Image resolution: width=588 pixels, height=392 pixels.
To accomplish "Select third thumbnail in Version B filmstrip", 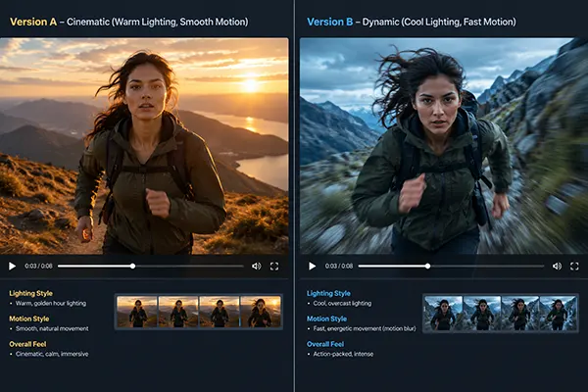I will (x=520, y=314).
